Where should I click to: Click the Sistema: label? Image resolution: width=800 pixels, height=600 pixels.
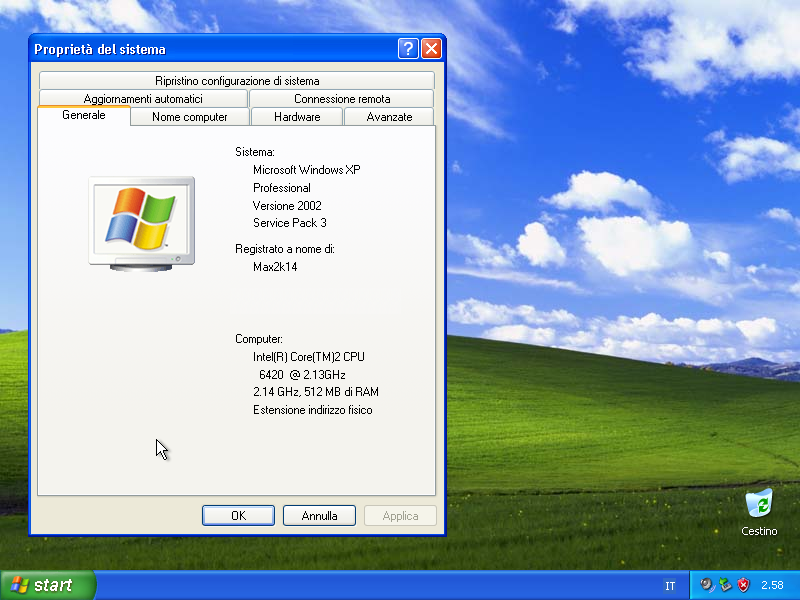(255, 152)
